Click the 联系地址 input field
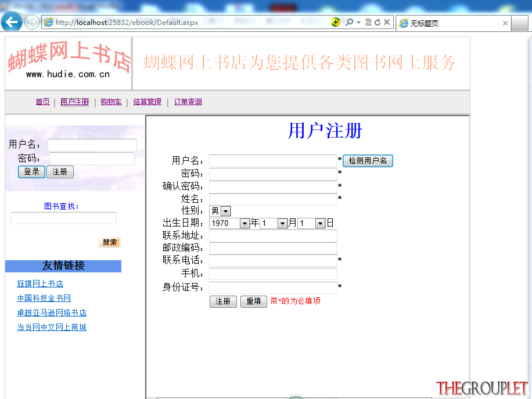Image resolution: width=532 pixels, height=399 pixels. [273, 236]
